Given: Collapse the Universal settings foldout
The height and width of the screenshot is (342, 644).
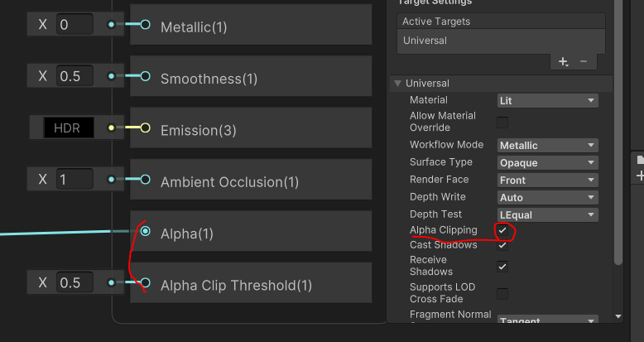Looking at the screenshot, I should pos(398,84).
